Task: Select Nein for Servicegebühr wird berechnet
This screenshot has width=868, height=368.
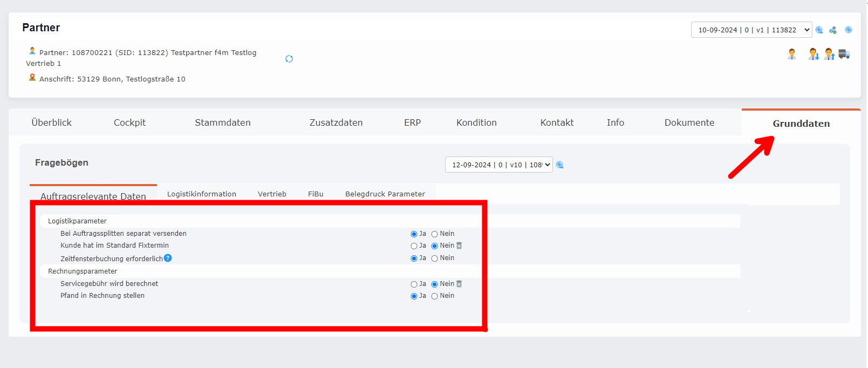Action: pyautogui.click(x=434, y=284)
